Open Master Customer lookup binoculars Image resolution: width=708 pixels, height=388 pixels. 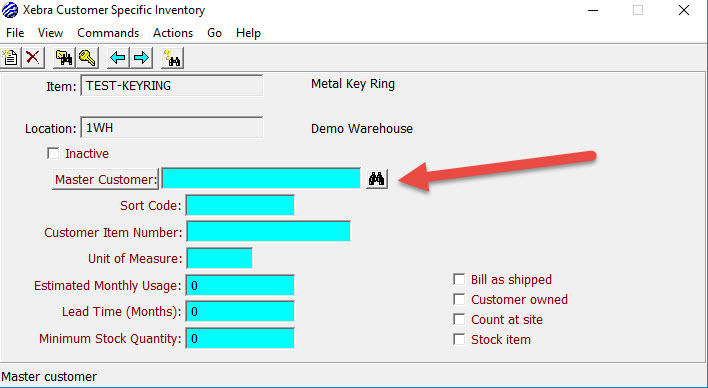click(x=377, y=178)
